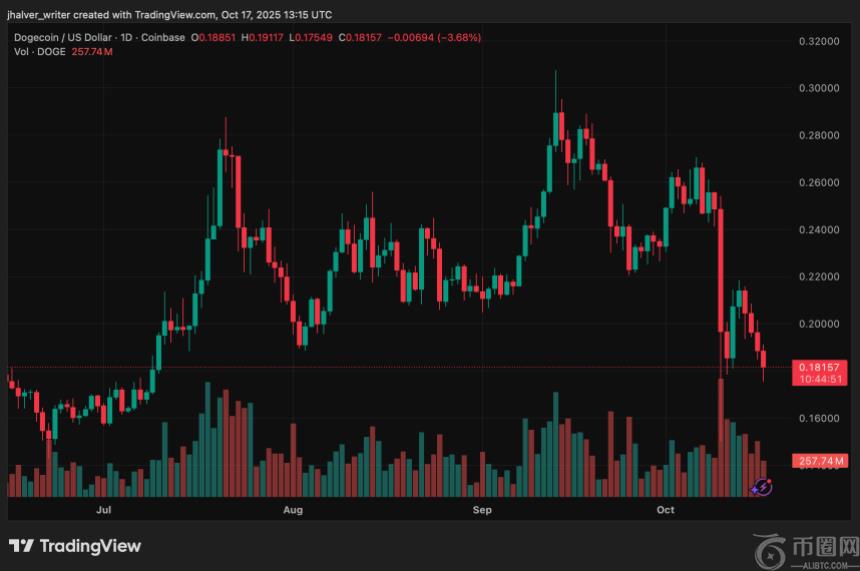Click the 0.28000 price axis label
The width and height of the screenshot is (860, 571).
tap(818, 135)
